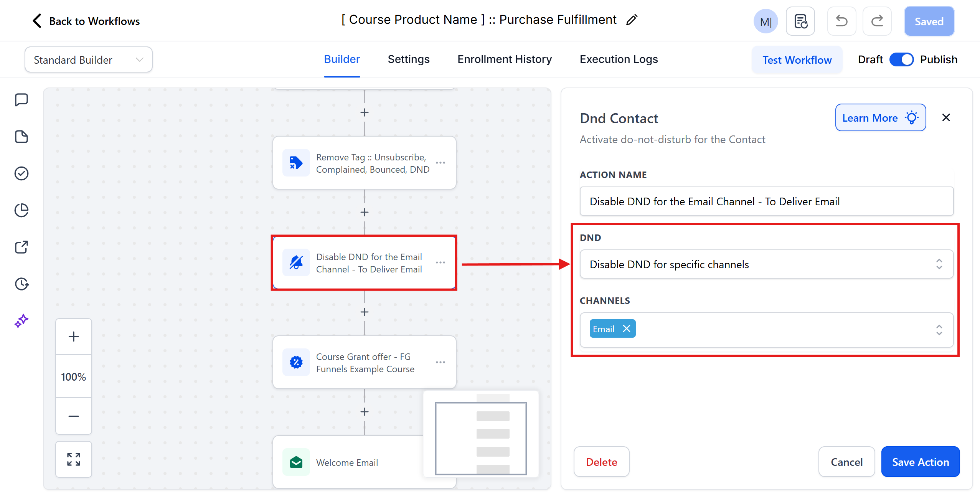
Task: Click the pencil icon to rename workflow
Action: tap(632, 20)
